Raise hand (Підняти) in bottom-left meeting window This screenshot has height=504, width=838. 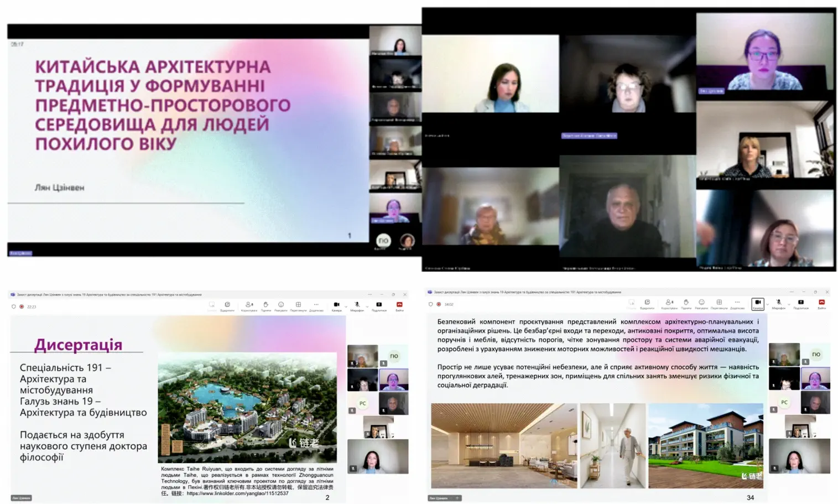(266, 305)
